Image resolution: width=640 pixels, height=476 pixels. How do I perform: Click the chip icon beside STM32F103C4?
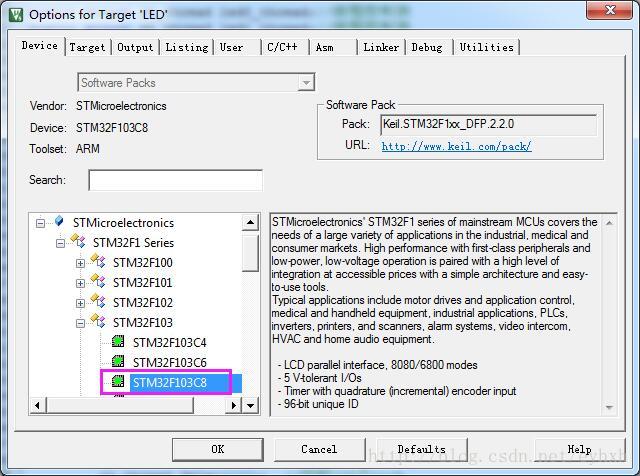(118, 341)
